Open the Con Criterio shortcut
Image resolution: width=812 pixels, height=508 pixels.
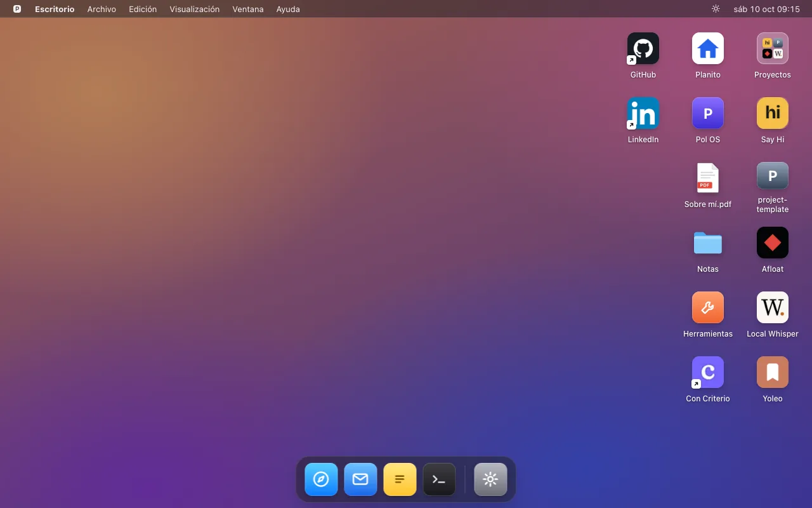click(x=708, y=372)
